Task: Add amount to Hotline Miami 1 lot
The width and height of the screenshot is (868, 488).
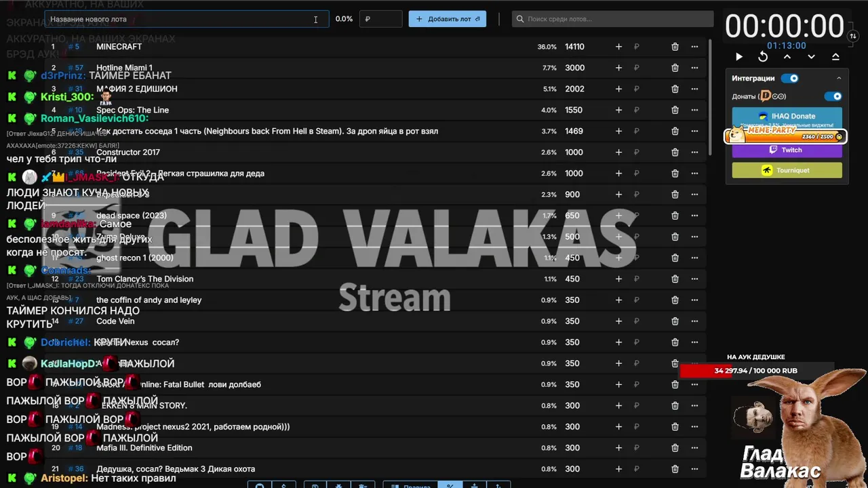Action: point(618,68)
